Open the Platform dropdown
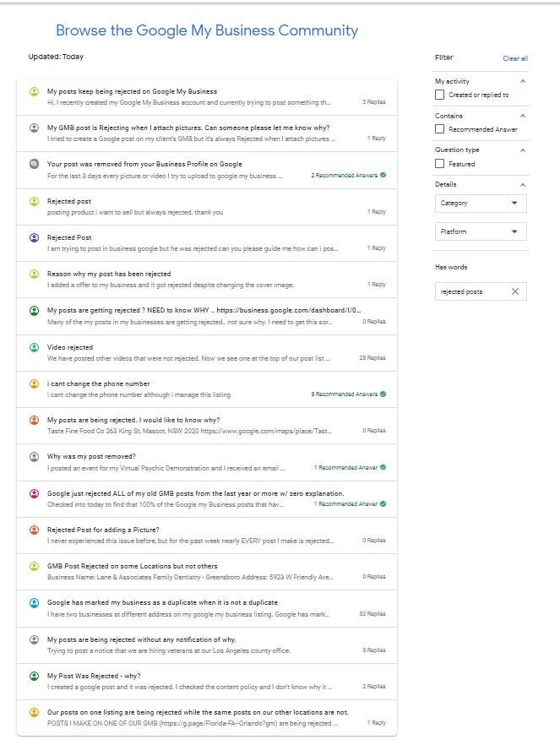 (x=481, y=231)
